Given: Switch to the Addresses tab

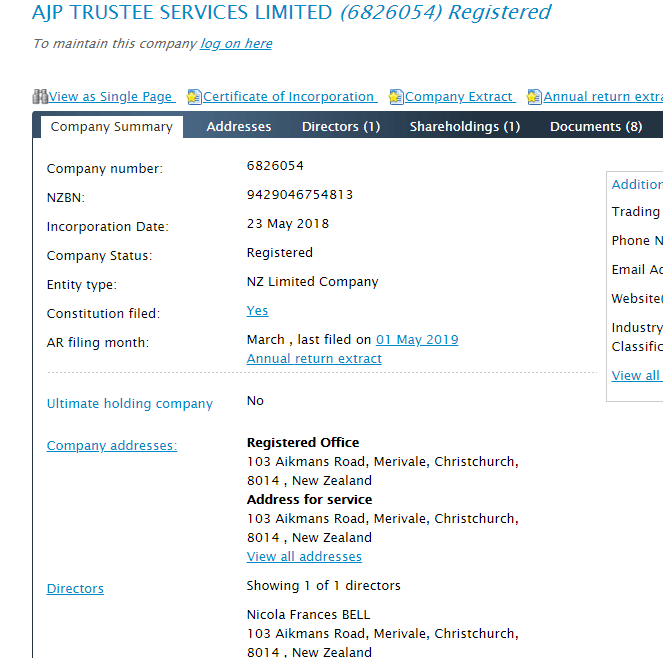Looking at the screenshot, I should click(239, 127).
